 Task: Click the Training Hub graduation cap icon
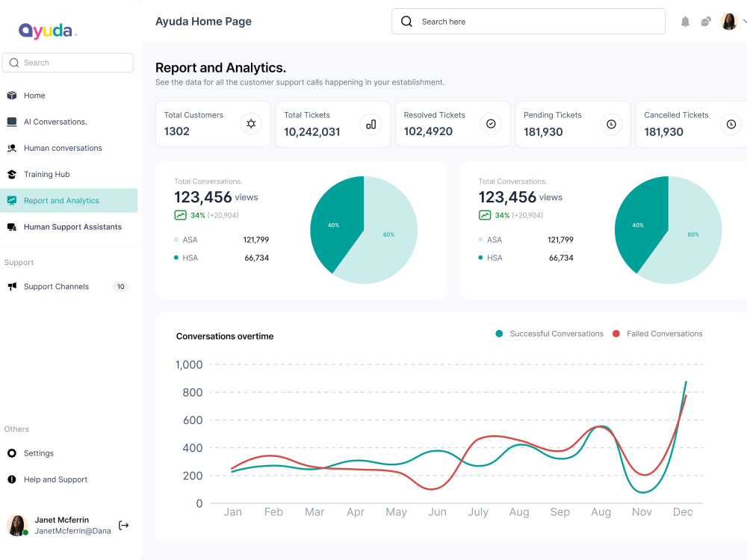click(12, 174)
